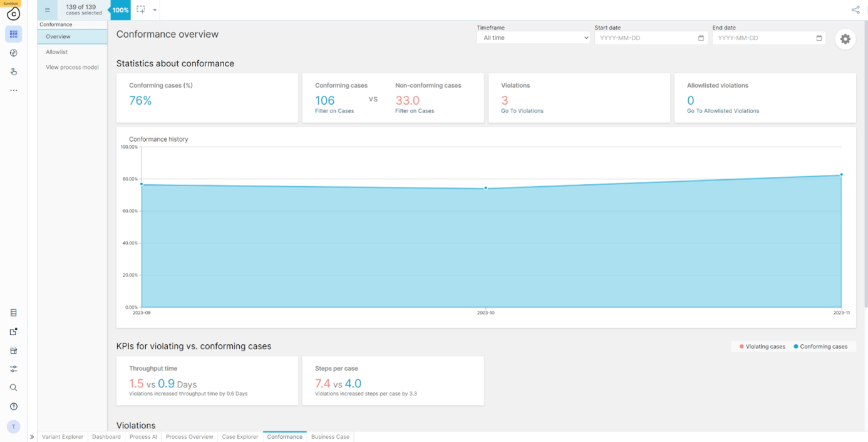Open the Business Case tab
The image size is (868, 442).
click(330, 437)
